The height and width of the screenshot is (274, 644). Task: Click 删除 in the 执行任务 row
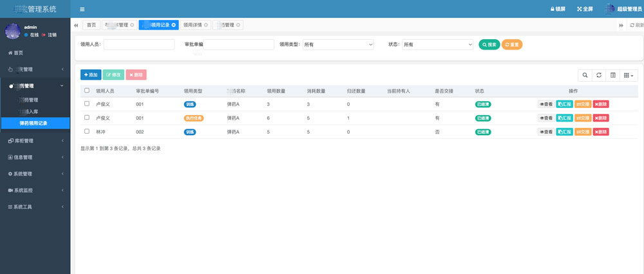(x=601, y=118)
